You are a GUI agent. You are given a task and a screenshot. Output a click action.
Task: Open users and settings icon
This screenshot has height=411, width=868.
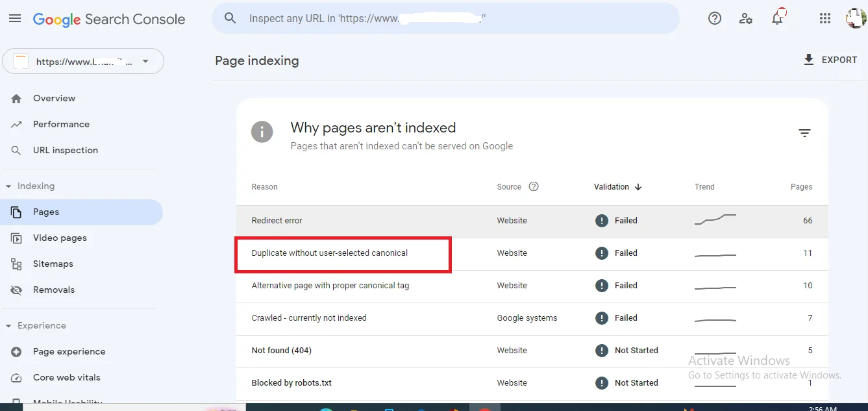(x=746, y=19)
